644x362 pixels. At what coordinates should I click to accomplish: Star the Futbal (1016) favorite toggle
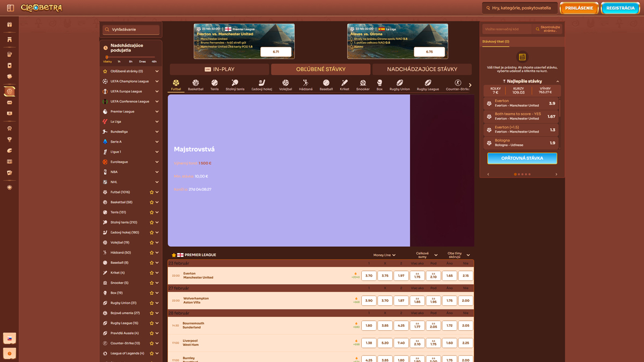coord(152,191)
